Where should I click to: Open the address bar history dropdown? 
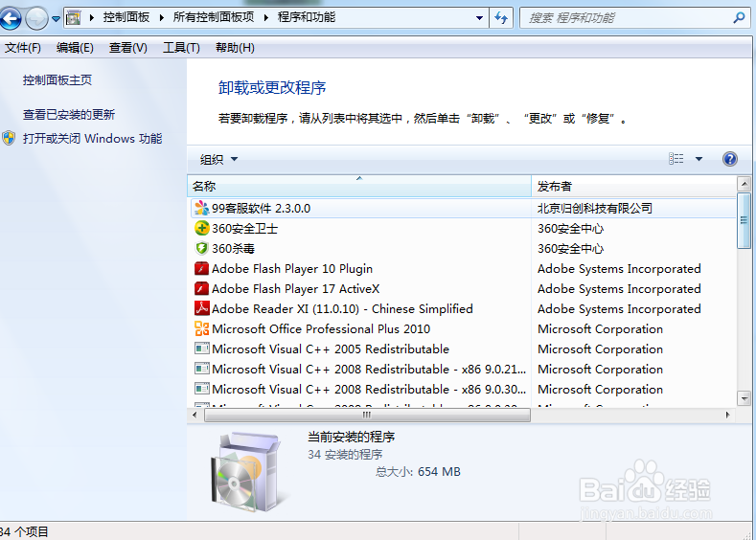click(479, 18)
